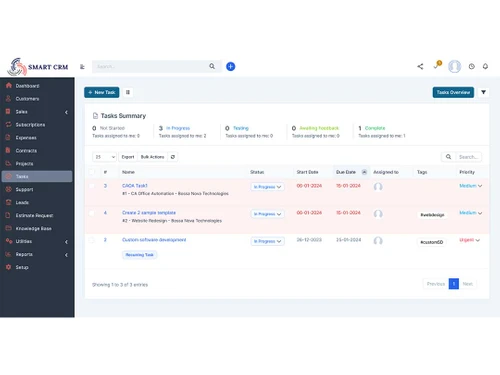The image size is (500, 375).
Task: Open the CAOA Task1 link
Action: point(135,186)
